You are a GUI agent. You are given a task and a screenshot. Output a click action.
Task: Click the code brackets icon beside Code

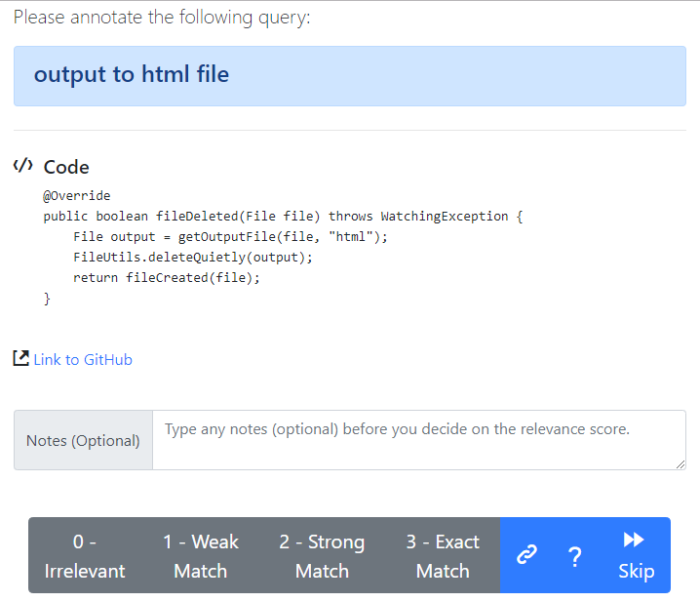coord(23,166)
